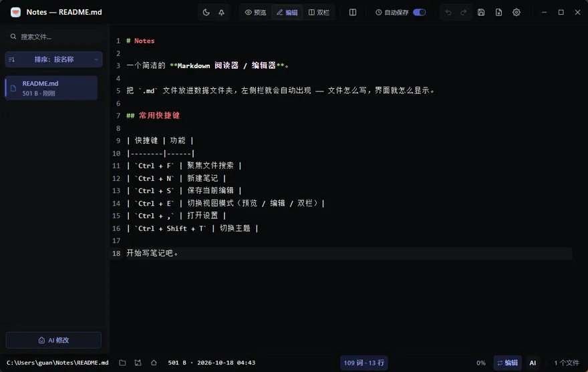Toggle the sidebar panel layout icon
This screenshot has height=372, width=588.
(x=353, y=13)
